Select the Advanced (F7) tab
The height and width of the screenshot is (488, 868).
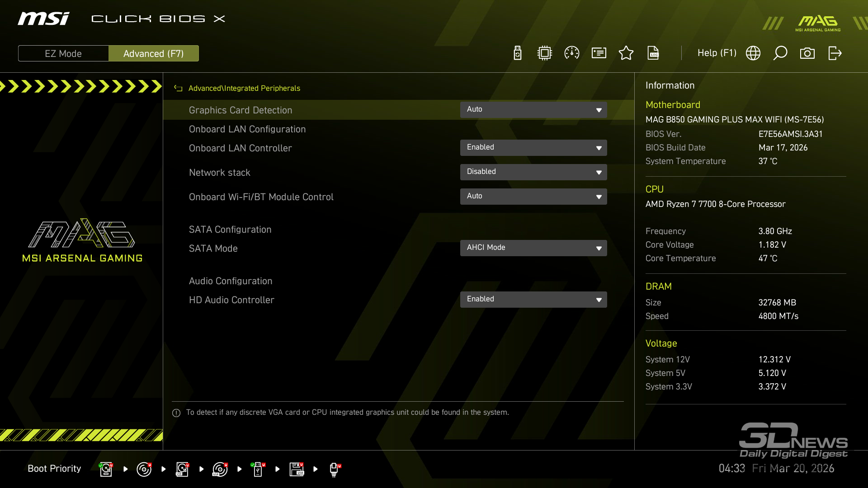(x=154, y=54)
